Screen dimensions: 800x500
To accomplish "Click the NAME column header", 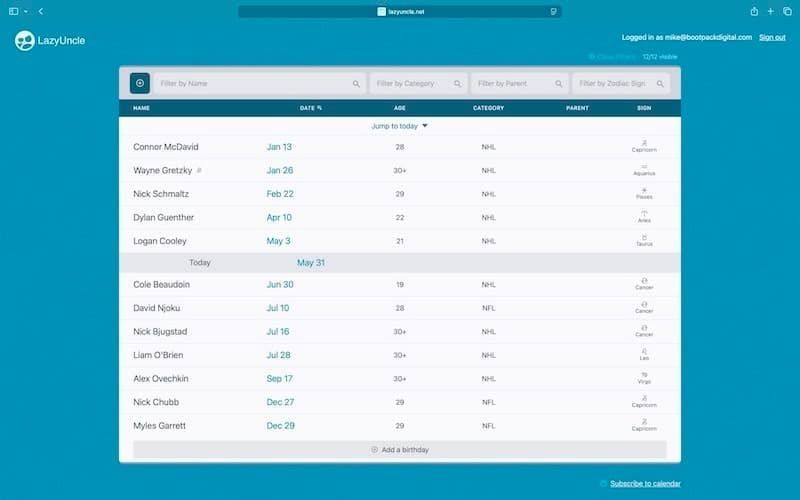I will [x=141, y=107].
